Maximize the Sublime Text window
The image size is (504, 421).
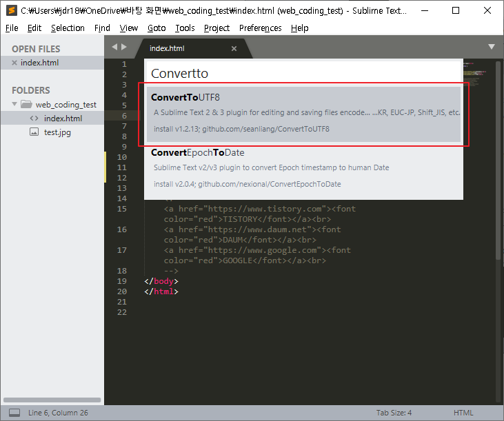[x=456, y=10]
